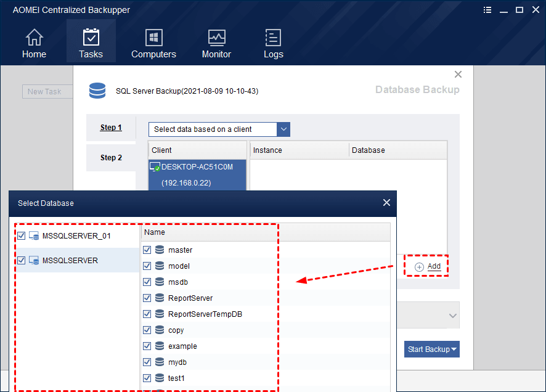Expand the Start Backup dropdown arrow
This screenshot has width=546, height=392.
(454, 349)
